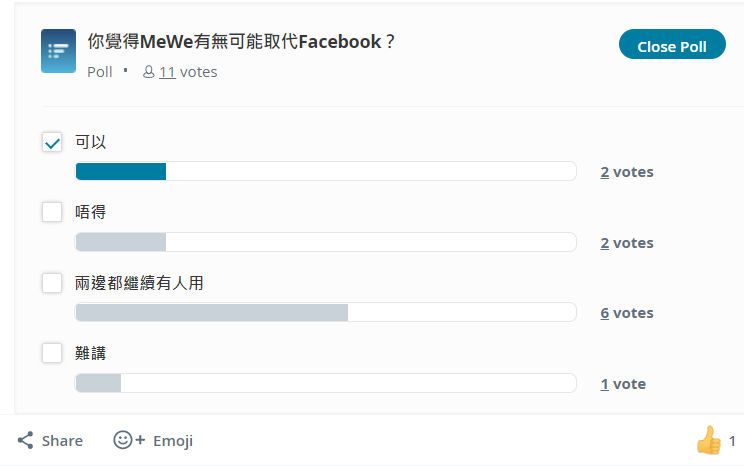
Task: Check the 難講 option checkbox
Action: click(52, 353)
